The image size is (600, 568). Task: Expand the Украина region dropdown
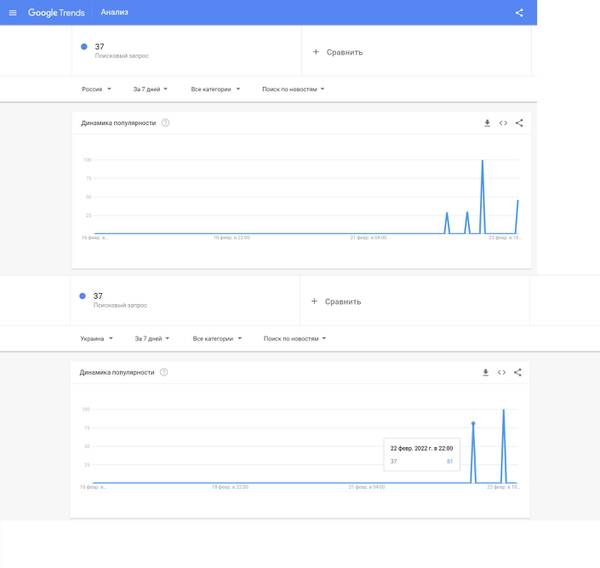coord(96,339)
